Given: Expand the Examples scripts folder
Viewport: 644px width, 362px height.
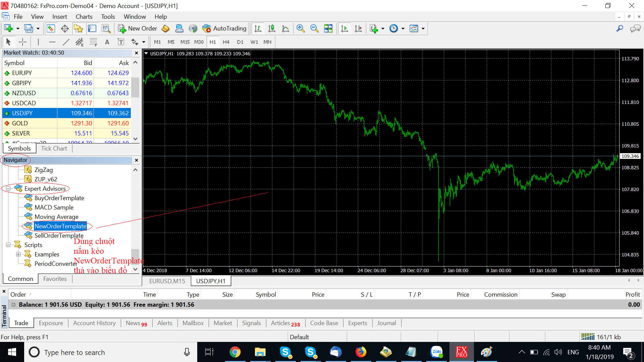Looking at the screenshot, I should coord(18,254).
